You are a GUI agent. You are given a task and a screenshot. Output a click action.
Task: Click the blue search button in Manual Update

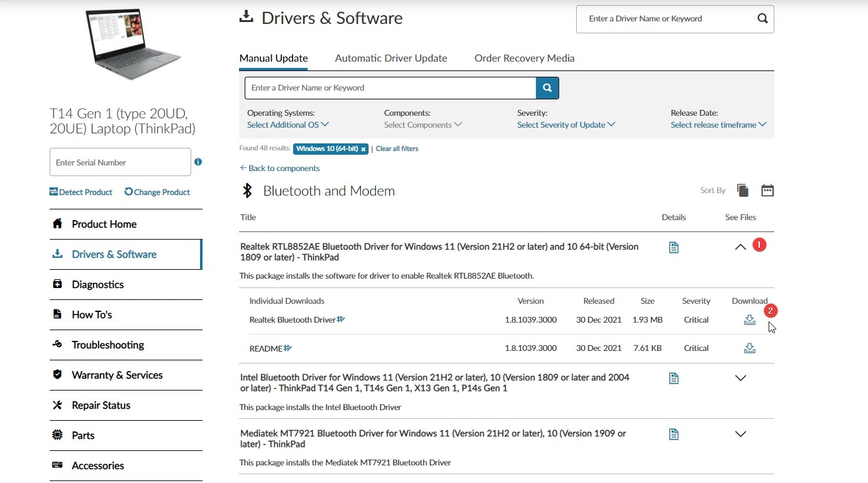547,88
